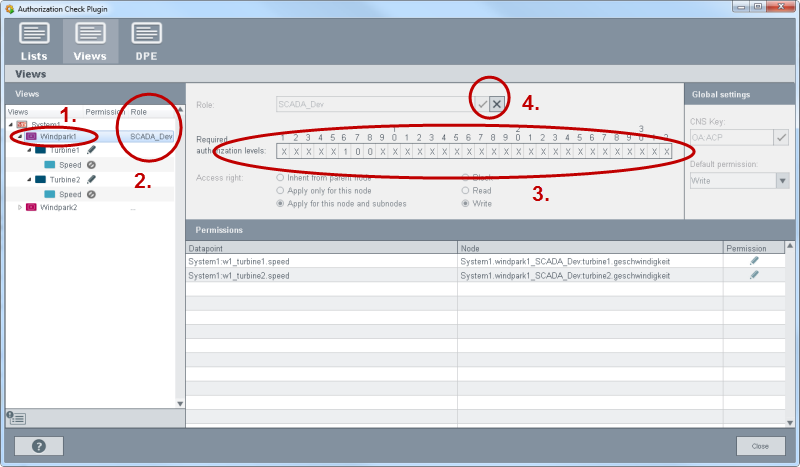Collapse the Turbine1 node arrow
The image size is (800, 467).
coord(29,150)
